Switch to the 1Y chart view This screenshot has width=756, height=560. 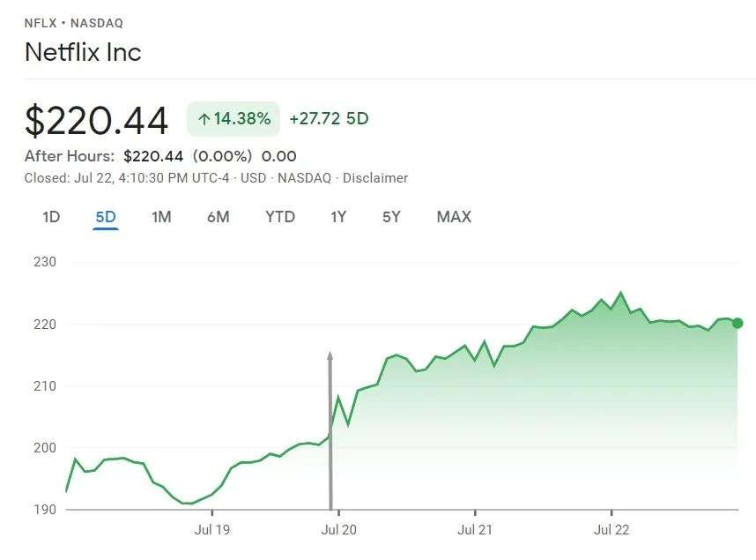click(338, 217)
